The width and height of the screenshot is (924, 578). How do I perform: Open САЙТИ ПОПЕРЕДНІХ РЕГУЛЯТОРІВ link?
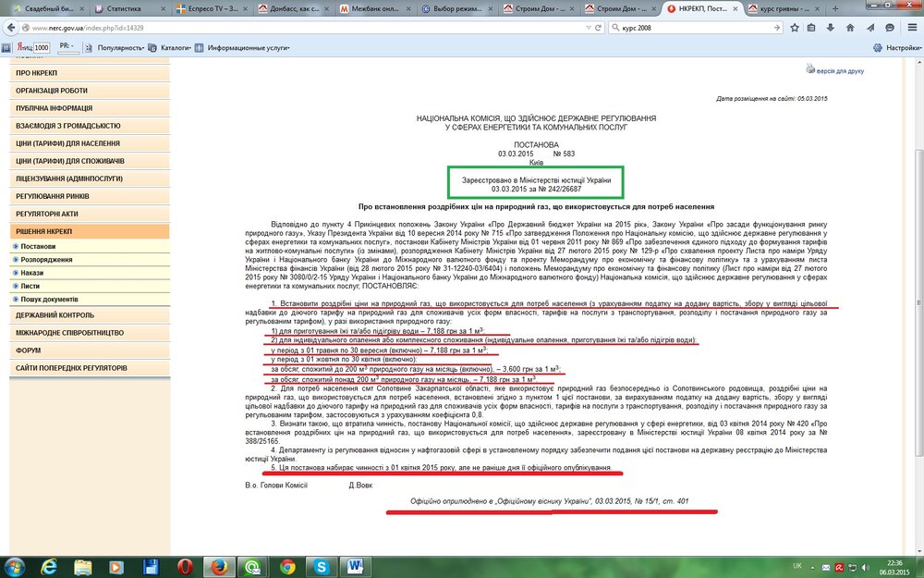[x=90, y=368]
